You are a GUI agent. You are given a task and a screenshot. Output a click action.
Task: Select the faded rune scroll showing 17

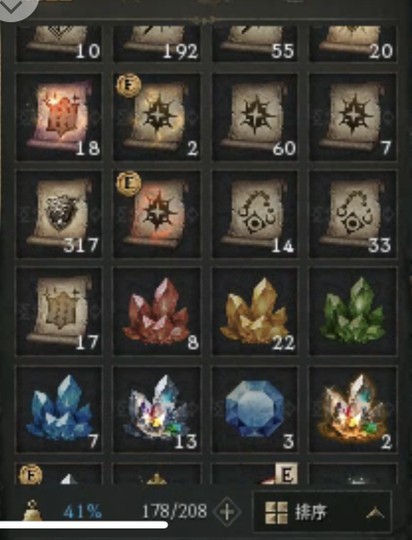pyautogui.click(x=59, y=312)
